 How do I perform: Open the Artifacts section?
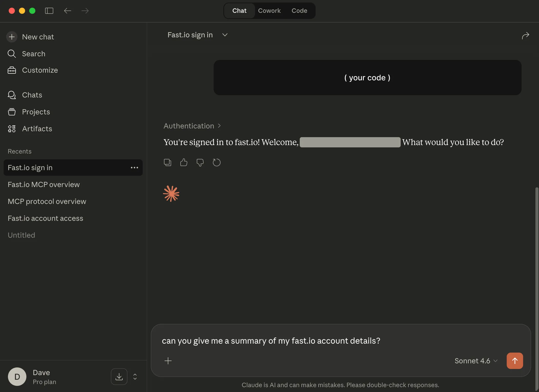37,129
